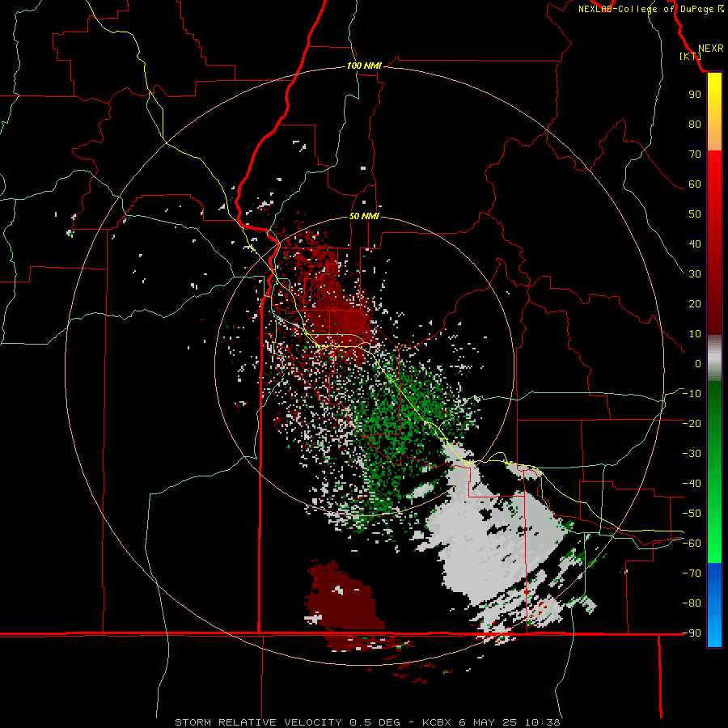Click the -10 scale value

coord(692,394)
